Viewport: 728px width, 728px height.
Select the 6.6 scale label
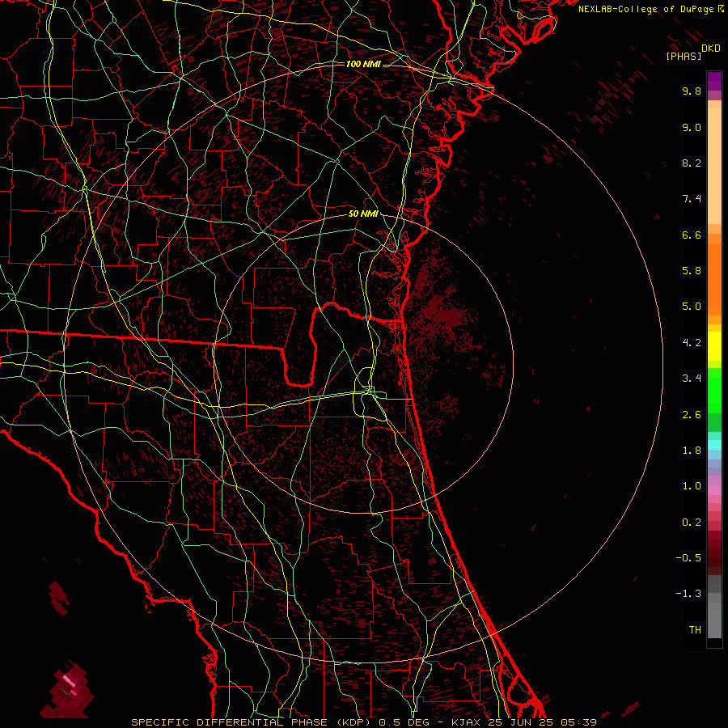point(692,235)
